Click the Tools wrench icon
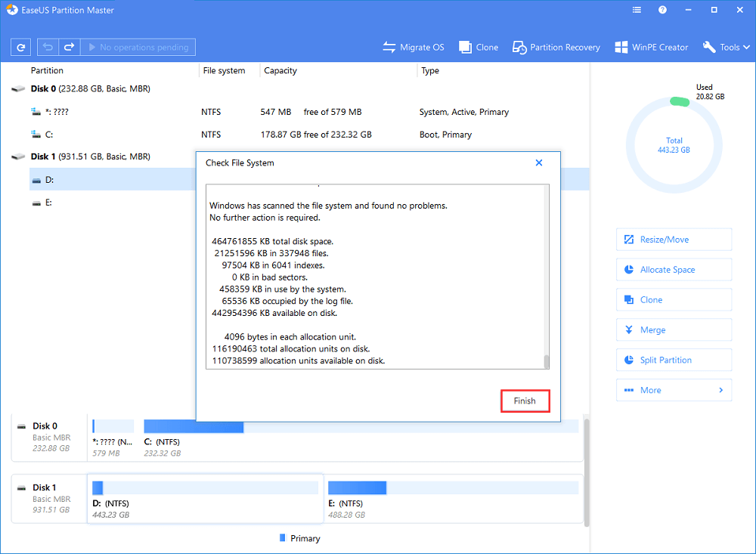This screenshot has width=756, height=554. click(709, 47)
